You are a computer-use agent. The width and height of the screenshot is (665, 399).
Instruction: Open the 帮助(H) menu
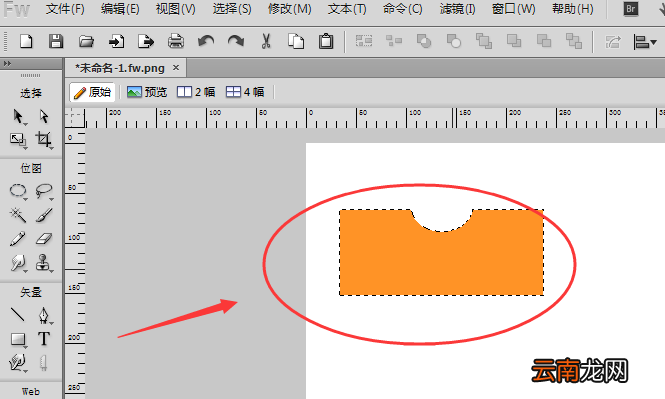click(573, 9)
